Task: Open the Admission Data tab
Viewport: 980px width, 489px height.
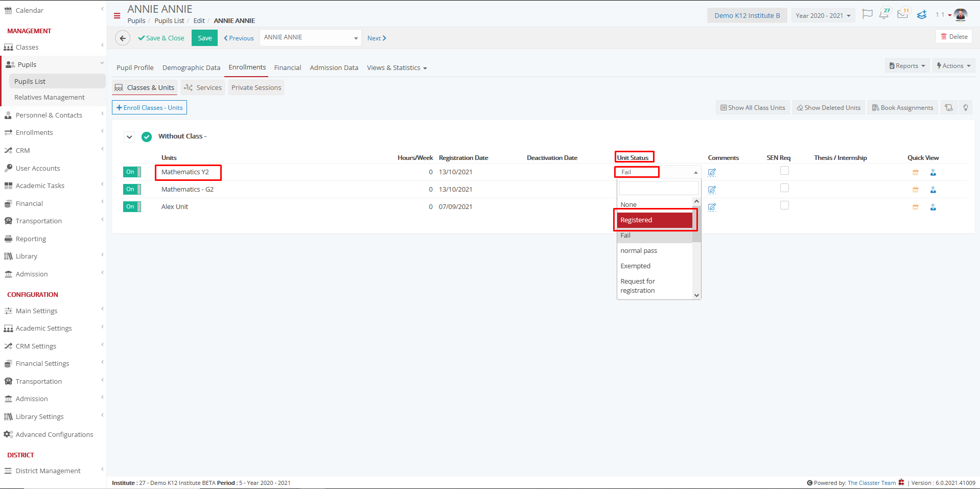Action: 334,68
